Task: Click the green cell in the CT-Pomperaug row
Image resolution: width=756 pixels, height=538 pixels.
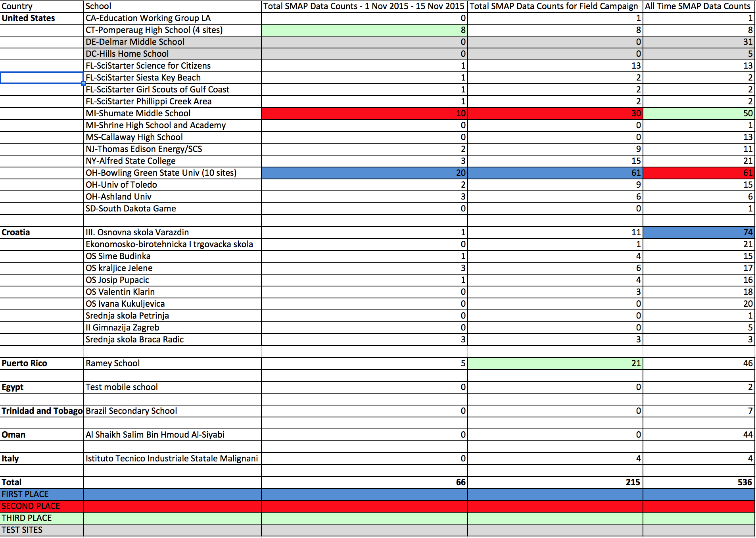Action: (365, 30)
